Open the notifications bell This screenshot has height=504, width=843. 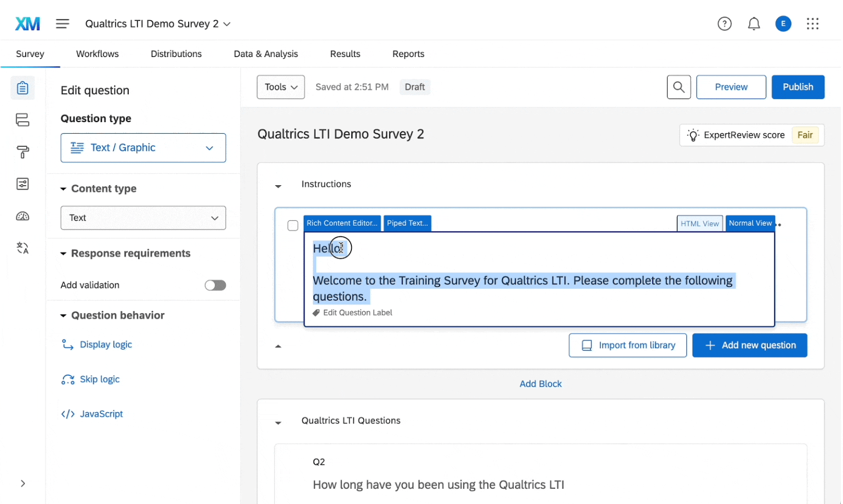754,24
